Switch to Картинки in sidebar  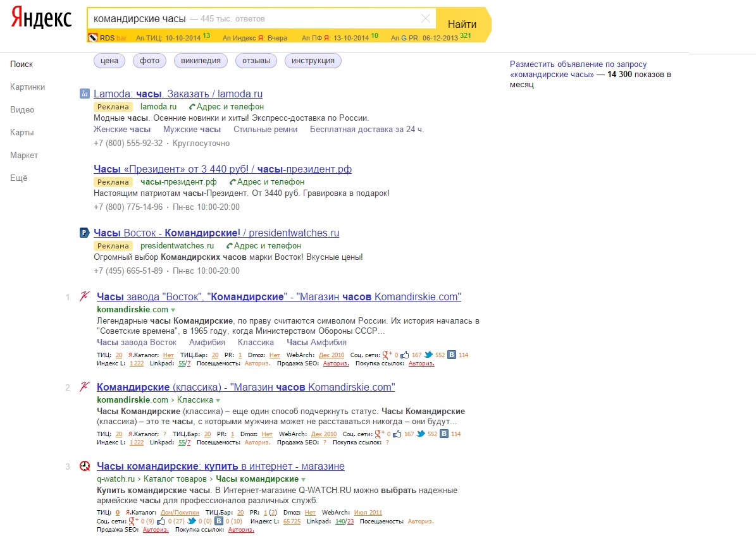click(x=27, y=87)
